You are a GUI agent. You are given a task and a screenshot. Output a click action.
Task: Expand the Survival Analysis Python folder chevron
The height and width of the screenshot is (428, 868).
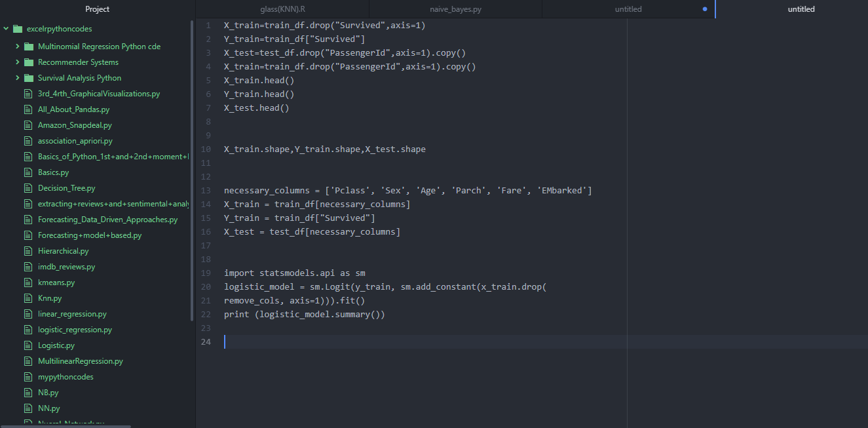[x=18, y=78]
